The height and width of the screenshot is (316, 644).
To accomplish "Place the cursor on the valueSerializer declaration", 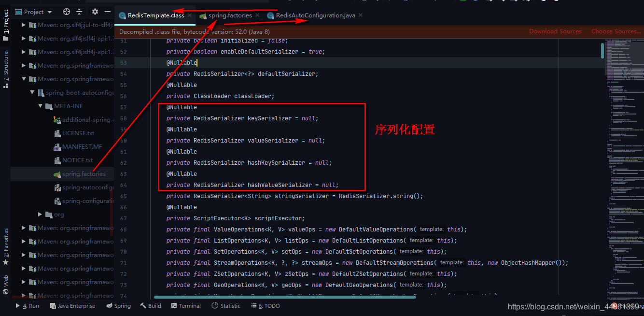I will tap(246, 141).
